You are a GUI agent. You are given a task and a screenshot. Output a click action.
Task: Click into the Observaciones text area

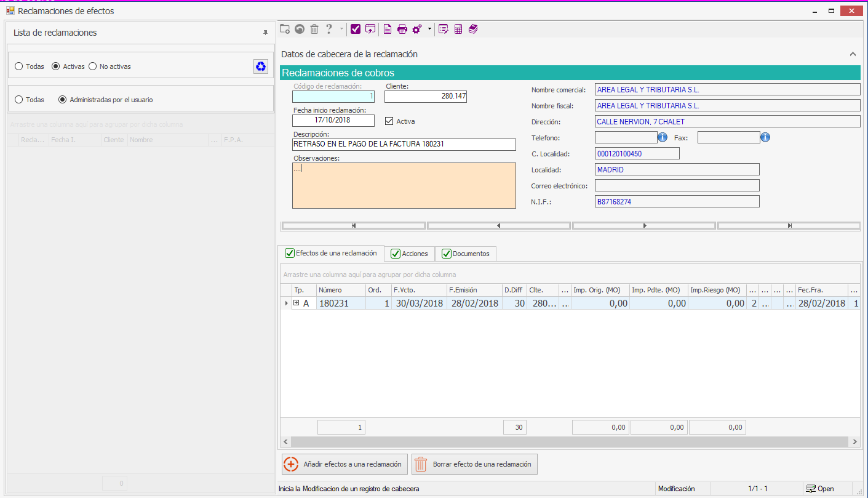pos(404,185)
